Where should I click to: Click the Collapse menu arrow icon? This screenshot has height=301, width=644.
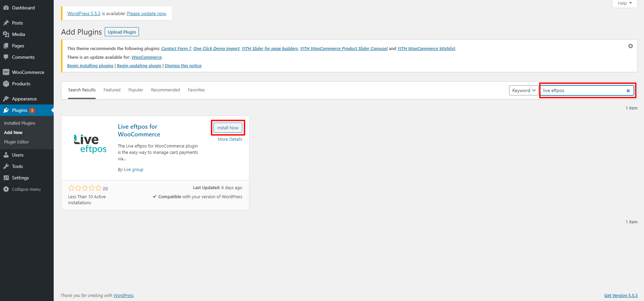[x=6, y=189]
